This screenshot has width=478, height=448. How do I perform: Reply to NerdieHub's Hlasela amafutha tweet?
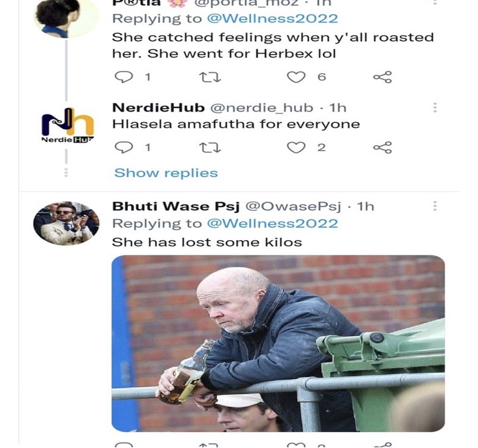123,147
